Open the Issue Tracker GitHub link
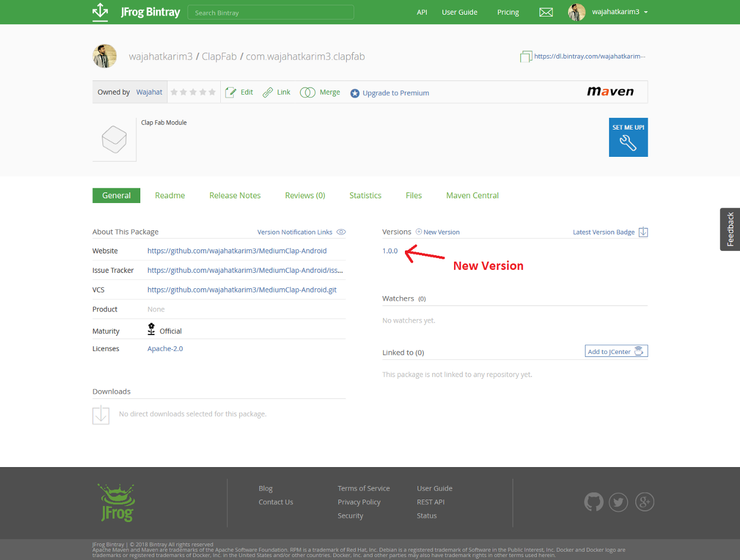 pos(245,271)
